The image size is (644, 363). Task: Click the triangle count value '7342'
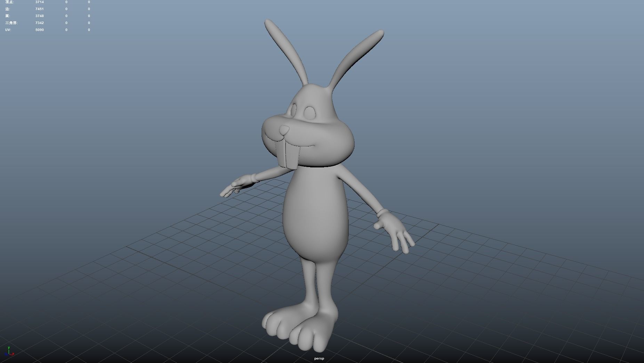[x=40, y=23]
